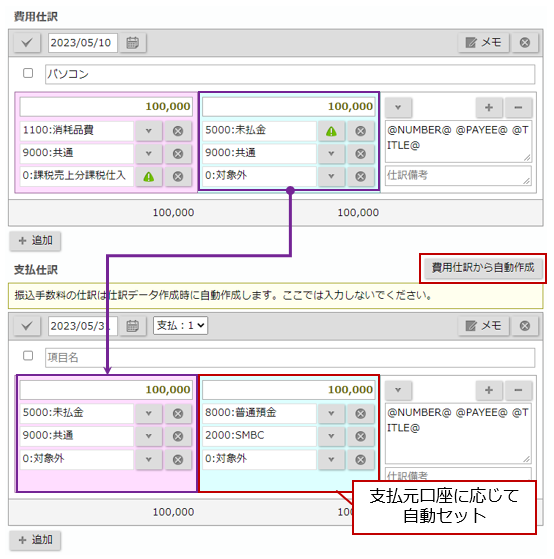Tick the checkbox beside 項目名 field
This screenshot has height=559, width=554.
pos(28,356)
